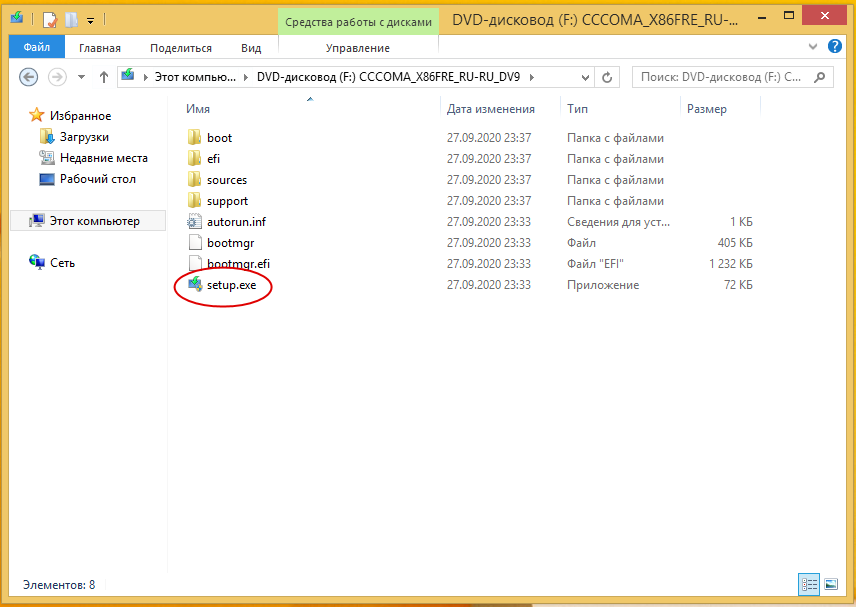
Task: Select the efi folder
Action: tap(213, 159)
